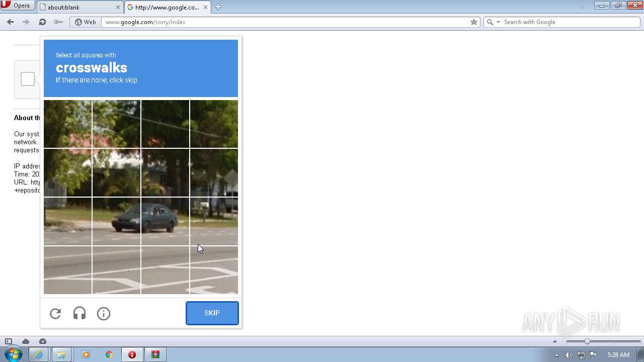The height and width of the screenshot is (362, 644).
Task: Tick the I'm not a robot checkbox
Action: (28, 79)
